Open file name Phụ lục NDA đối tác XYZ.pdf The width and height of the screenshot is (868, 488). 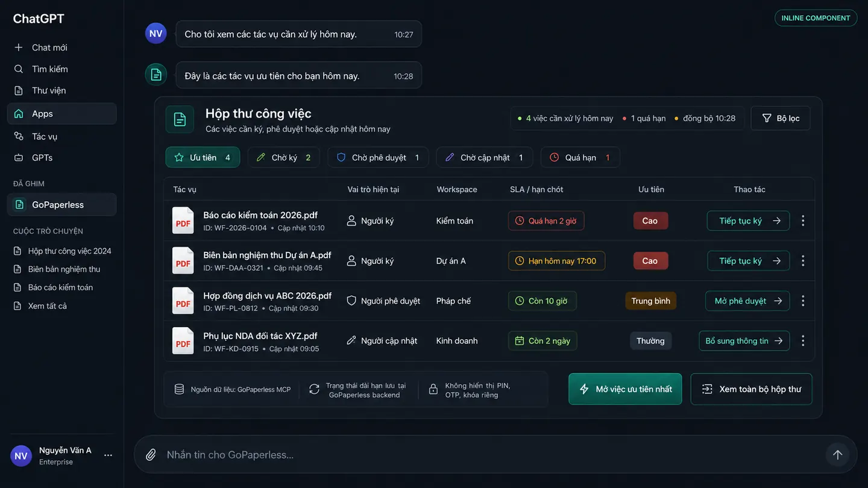[260, 336]
